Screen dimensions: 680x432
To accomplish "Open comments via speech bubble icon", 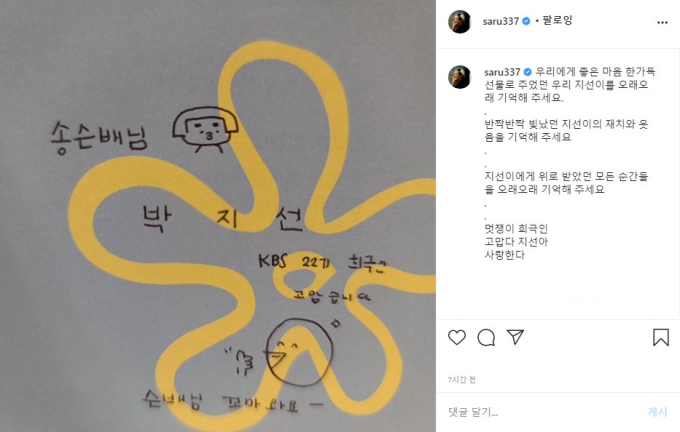I will coord(486,337).
